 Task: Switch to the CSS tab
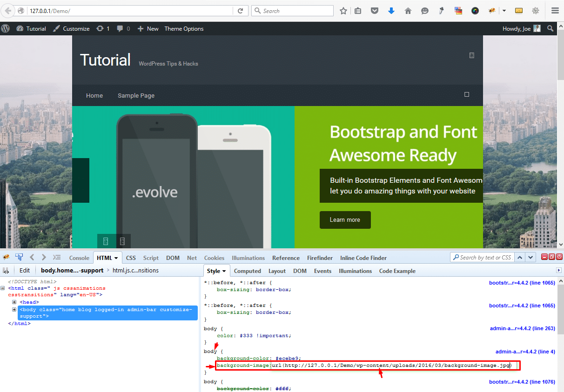point(131,258)
